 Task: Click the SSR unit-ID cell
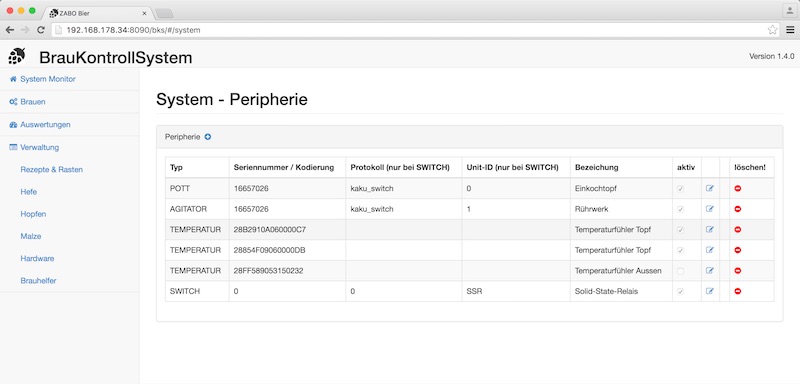[x=516, y=291]
